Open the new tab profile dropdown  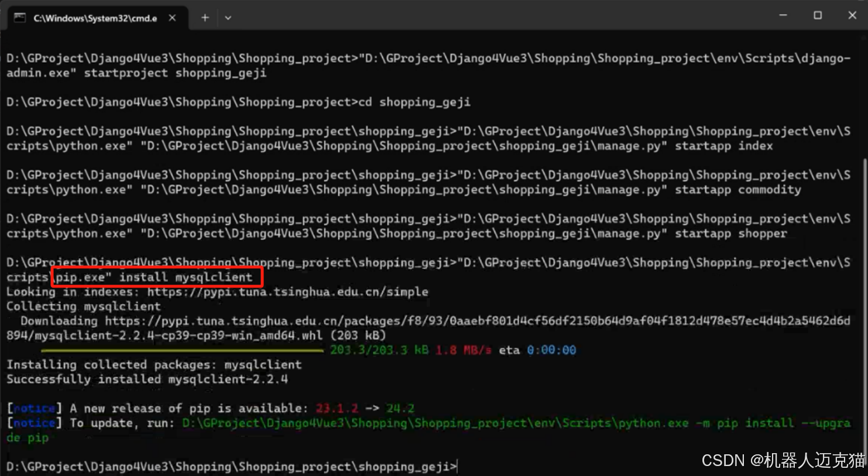(x=228, y=18)
